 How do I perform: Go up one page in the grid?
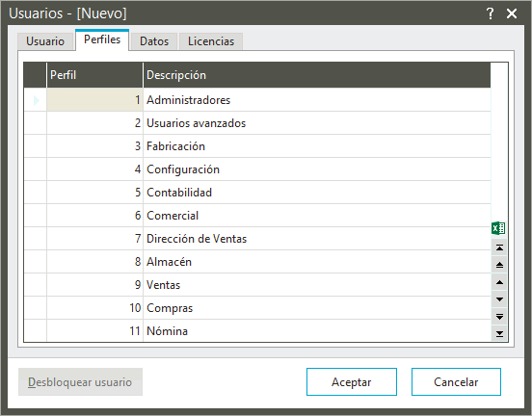click(499, 265)
